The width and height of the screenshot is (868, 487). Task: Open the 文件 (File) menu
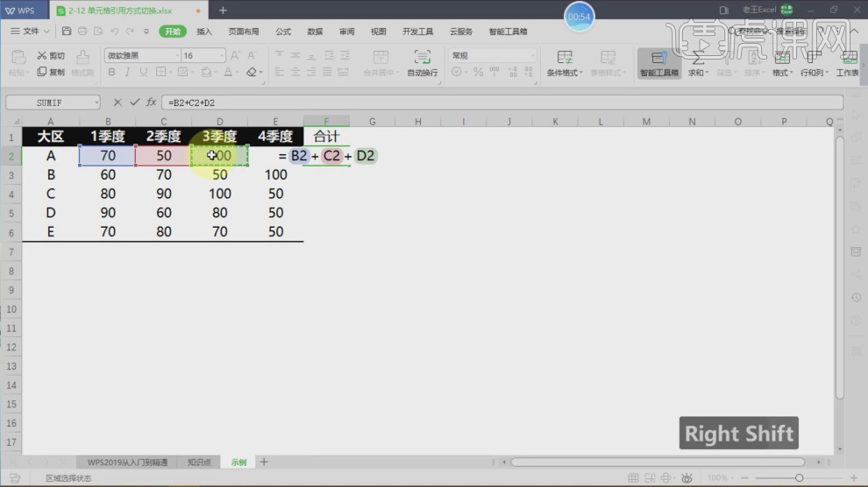point(30,31)
